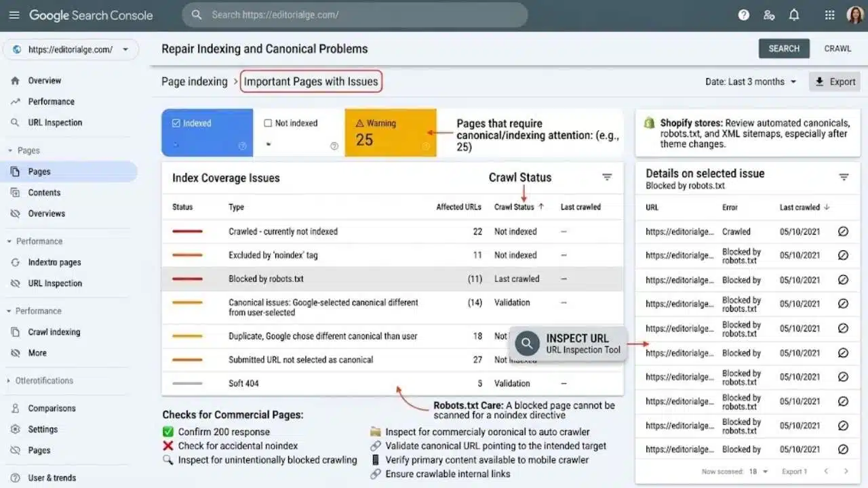The height and width of the screenshot is (488, 868).
Task: Go to the Page indexing breadcrumb link
Action: click(x=195, y=82)
